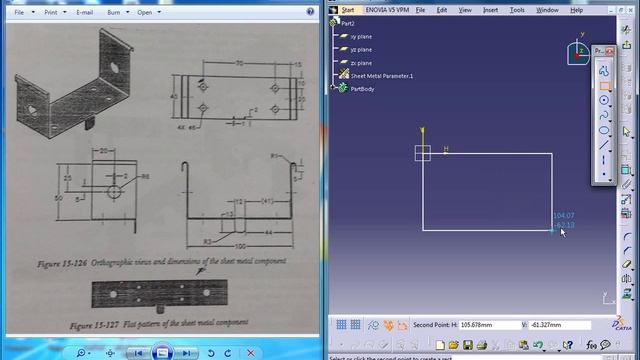The width and height of the screenshot is (640, 360).
Task: Toggle Dimensional Constraints option
Action: tap(402, 325)
